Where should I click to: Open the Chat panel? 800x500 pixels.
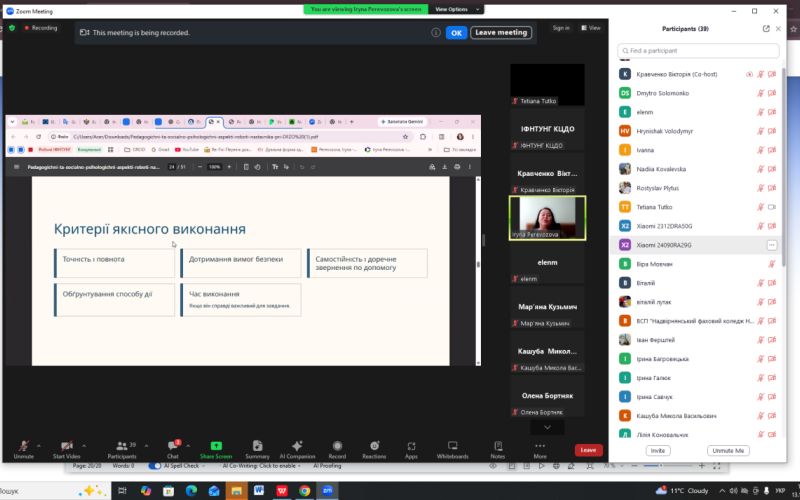[173, 450]
